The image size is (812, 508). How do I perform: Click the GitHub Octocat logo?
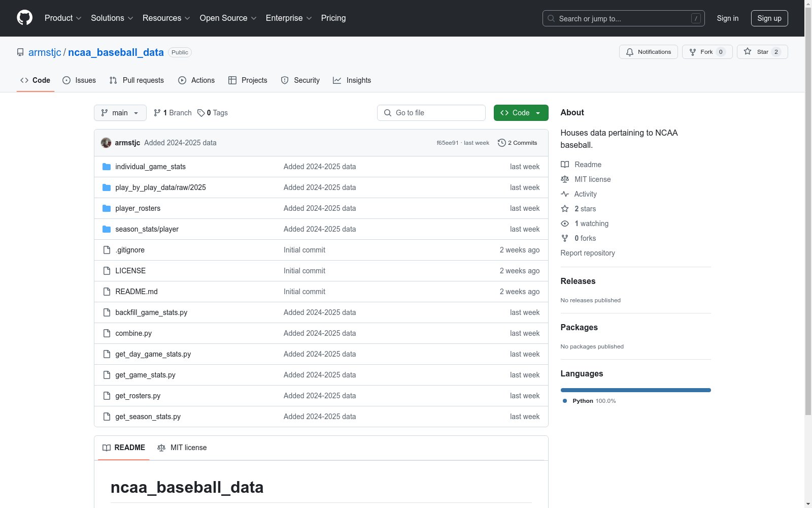(x=24, y=18)
